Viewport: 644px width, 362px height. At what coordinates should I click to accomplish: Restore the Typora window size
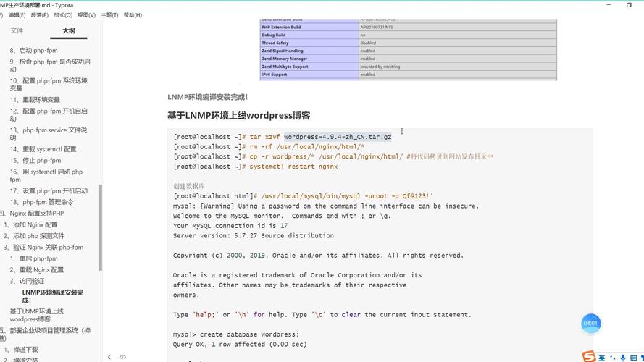pyautogui.click(x=629, y=5)
